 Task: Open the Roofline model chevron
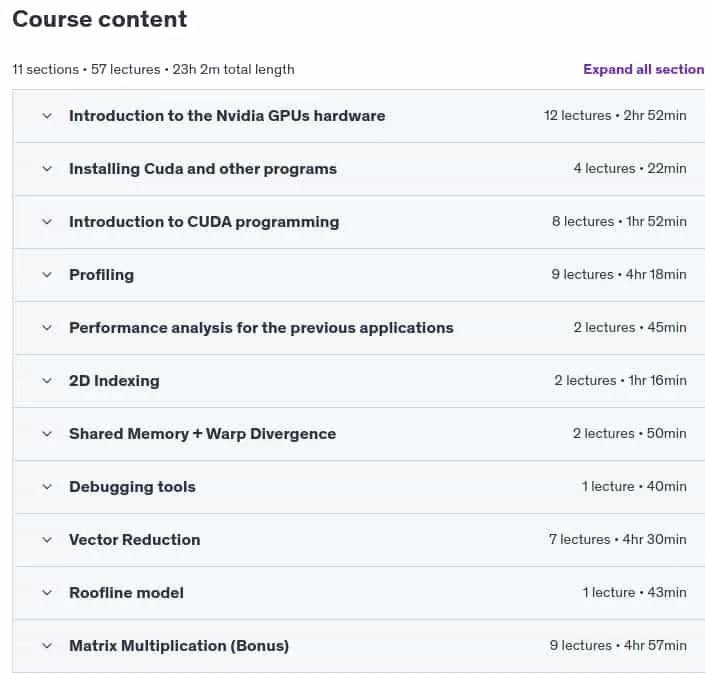[47, 593]
